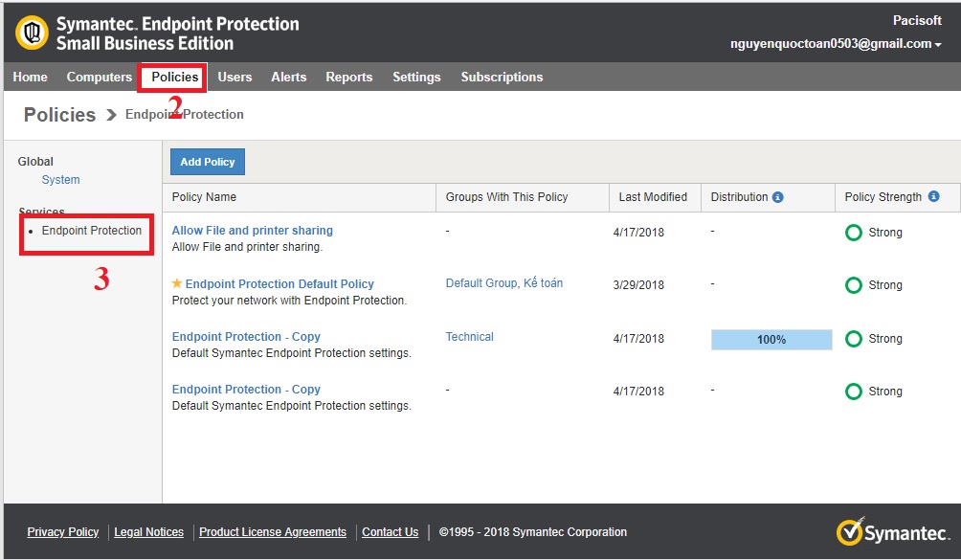The width and height of the screenshot is (961, 560).
Task: Open the Default Group, Kế toán groups link
Action: 504,283
